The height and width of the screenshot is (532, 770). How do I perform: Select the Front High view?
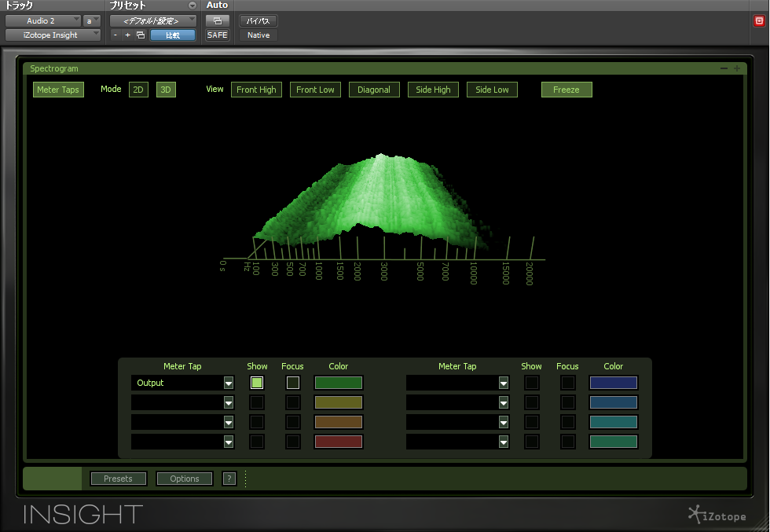click(256, 90)
